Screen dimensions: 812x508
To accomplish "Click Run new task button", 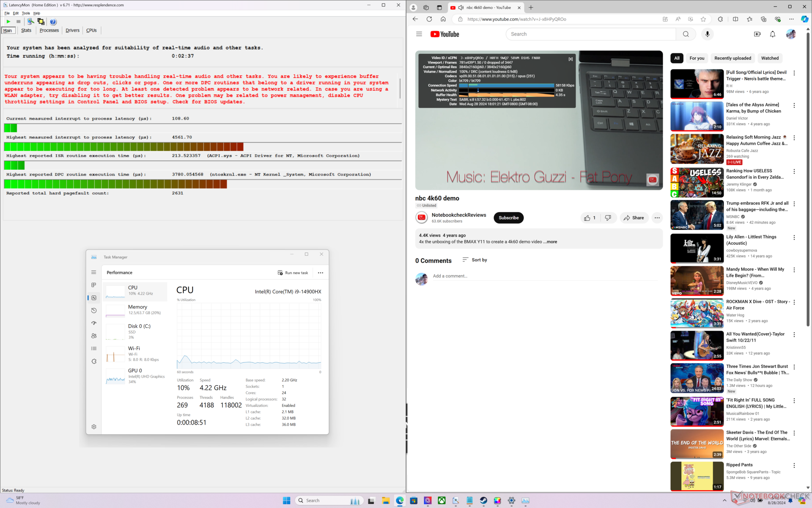I will pyautogui.click(x=293, y=273).
